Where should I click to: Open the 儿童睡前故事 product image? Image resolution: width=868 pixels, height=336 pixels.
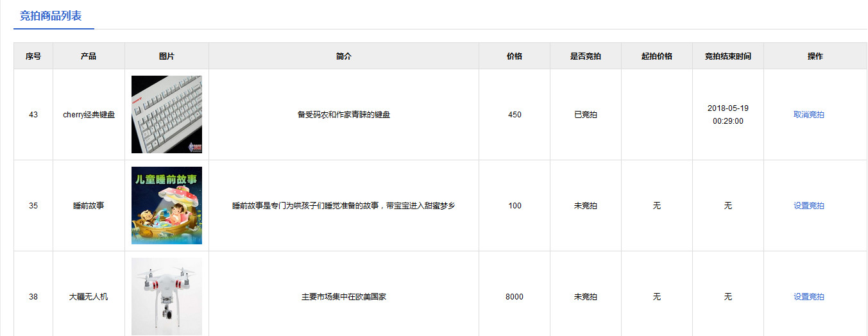[x=167, y=205]
